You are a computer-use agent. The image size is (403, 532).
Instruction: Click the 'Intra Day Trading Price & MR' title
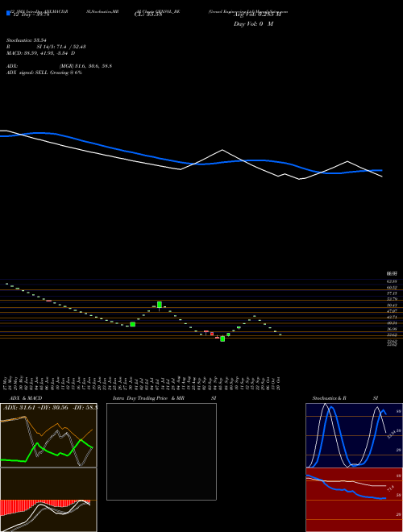[x=149, y=398]
